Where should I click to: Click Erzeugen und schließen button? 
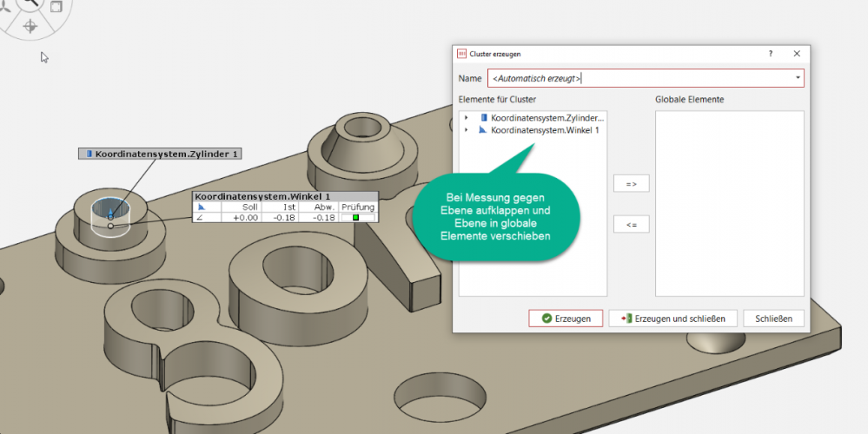tap(673, 319)
